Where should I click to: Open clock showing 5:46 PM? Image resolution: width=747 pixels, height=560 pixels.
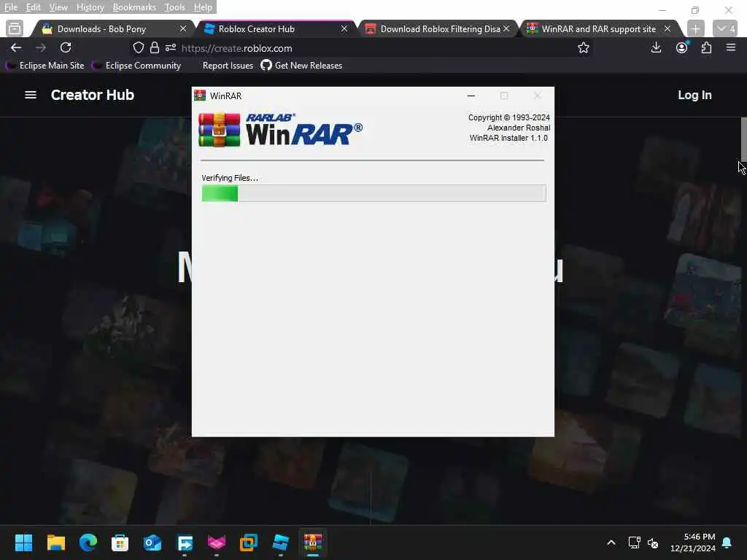point(693,542)
